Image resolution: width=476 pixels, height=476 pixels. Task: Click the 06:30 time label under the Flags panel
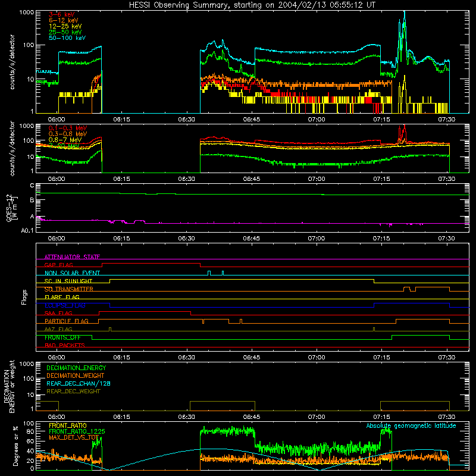point(186,358)
